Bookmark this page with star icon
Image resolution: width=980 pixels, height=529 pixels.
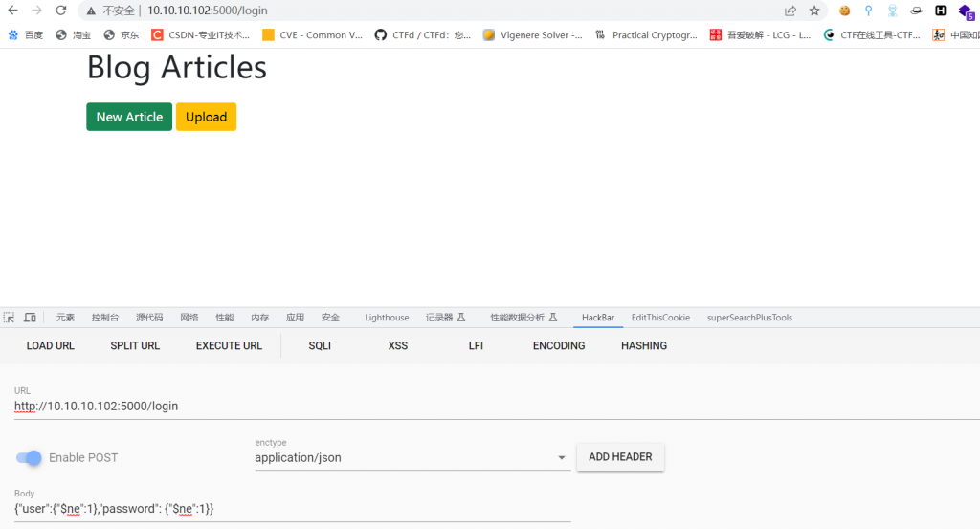pos(814,11)
